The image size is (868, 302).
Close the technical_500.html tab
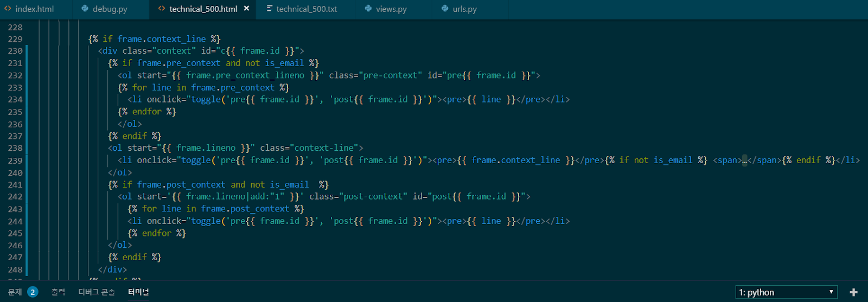(x=247, y=9)
